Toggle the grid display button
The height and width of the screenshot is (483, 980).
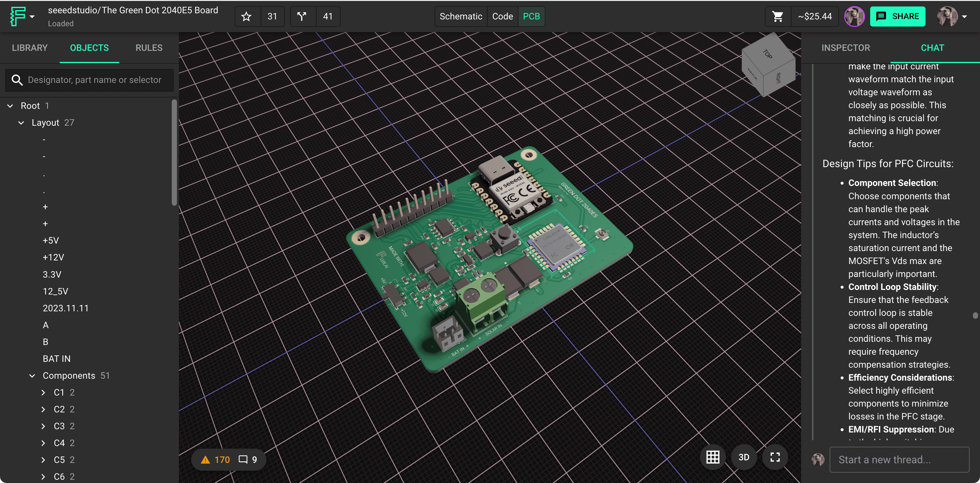713,457
